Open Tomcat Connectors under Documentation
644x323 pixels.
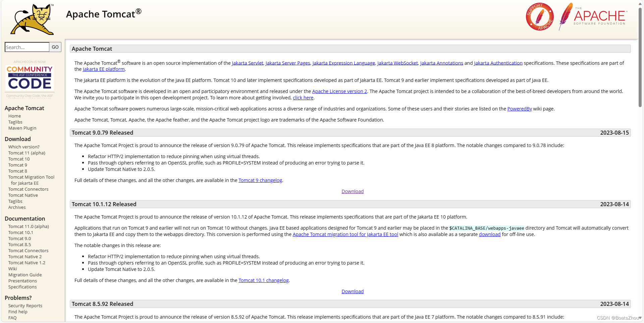(x=28, y=251)
